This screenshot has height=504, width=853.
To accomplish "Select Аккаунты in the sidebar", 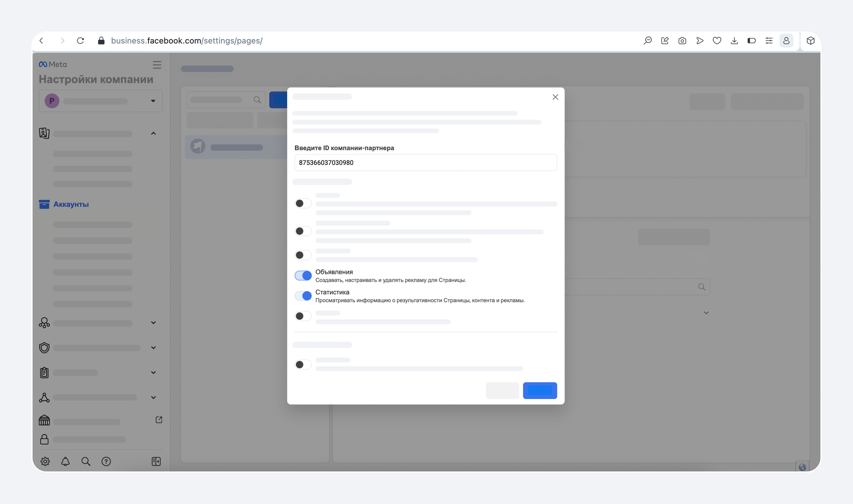I will coord(71,204).
